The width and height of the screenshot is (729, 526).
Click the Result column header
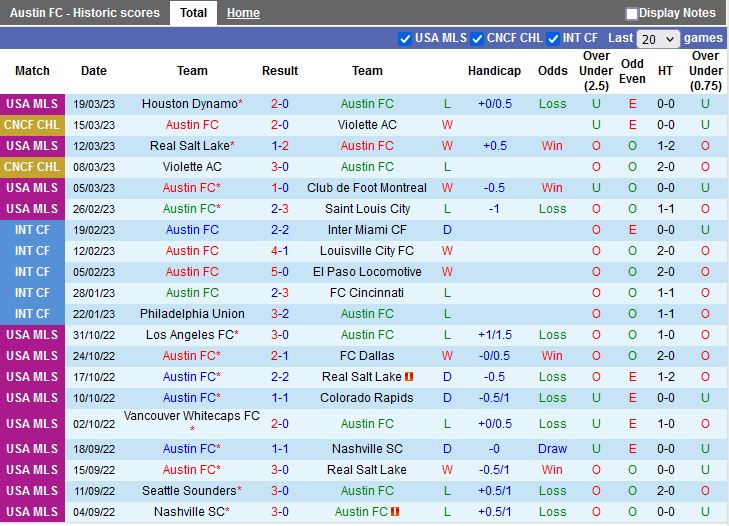click(x=280, y=71)
